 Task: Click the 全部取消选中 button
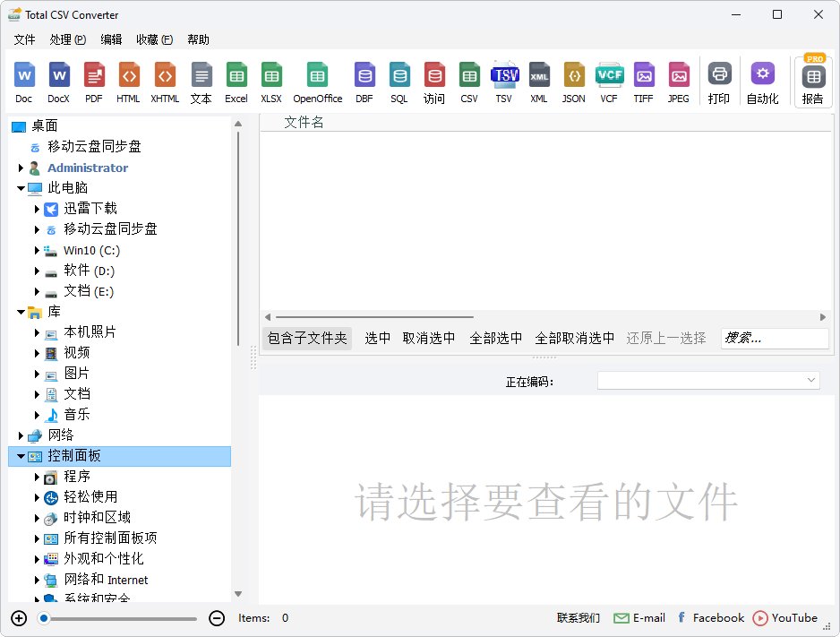tap(574, 338)
